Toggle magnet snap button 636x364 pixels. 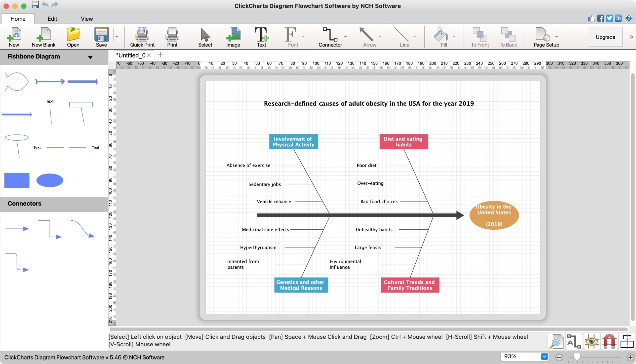(x=609, y=341)
